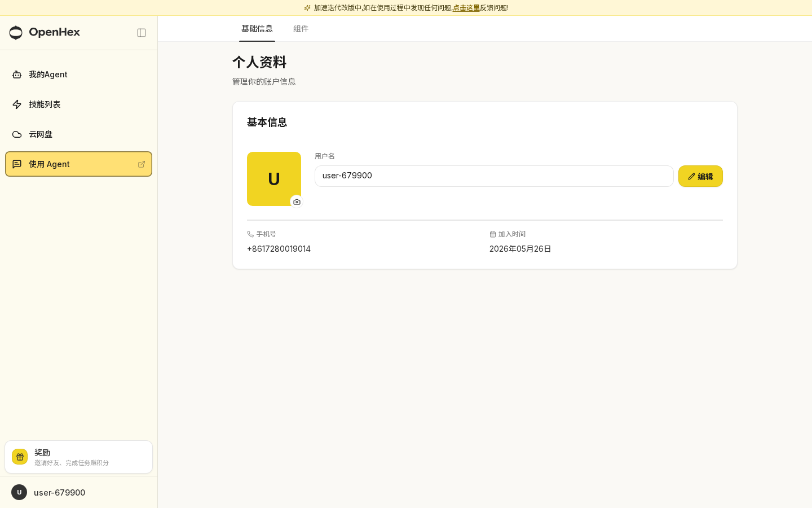This screenshot has height=508, width=812.
Task: Click the 使用 Agent sidebar button
Action: tap(78, 164)
